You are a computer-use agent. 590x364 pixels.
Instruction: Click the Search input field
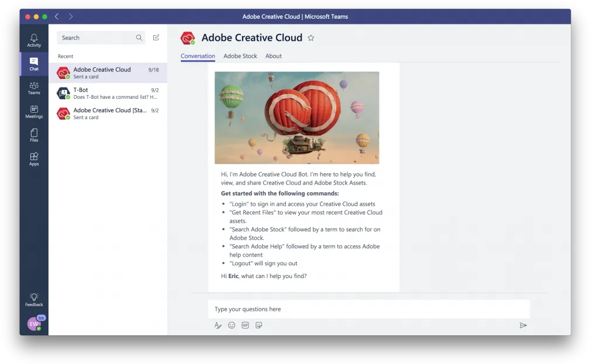[x=101, y=37]
